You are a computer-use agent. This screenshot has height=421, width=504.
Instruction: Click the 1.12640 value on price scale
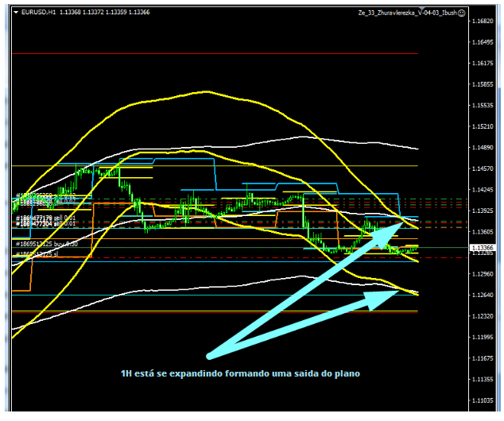483,295
